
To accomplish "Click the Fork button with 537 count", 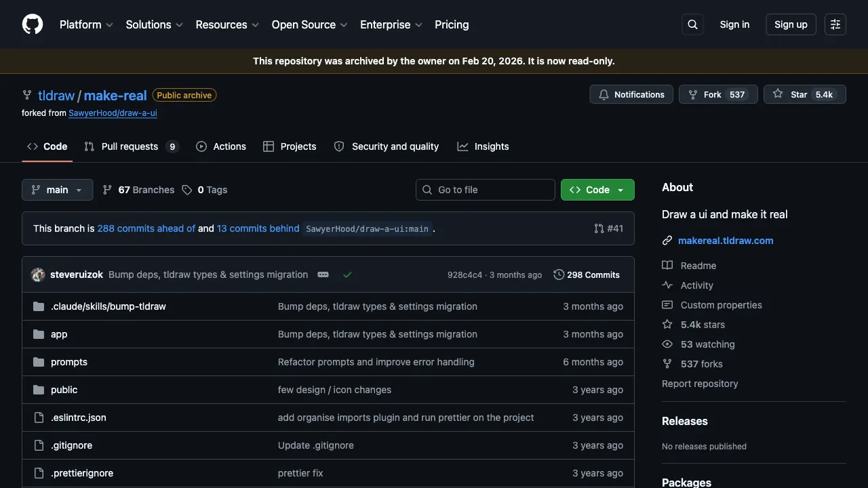I will point(719,94).
